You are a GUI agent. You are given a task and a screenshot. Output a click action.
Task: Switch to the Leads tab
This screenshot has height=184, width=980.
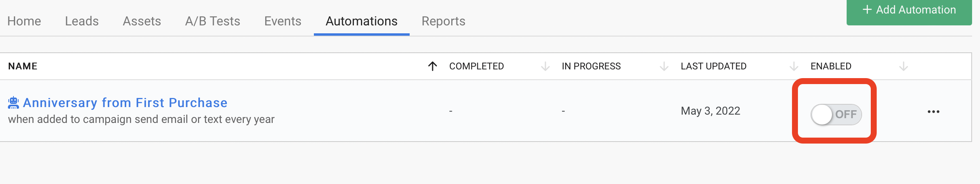[x=82, y=21]
